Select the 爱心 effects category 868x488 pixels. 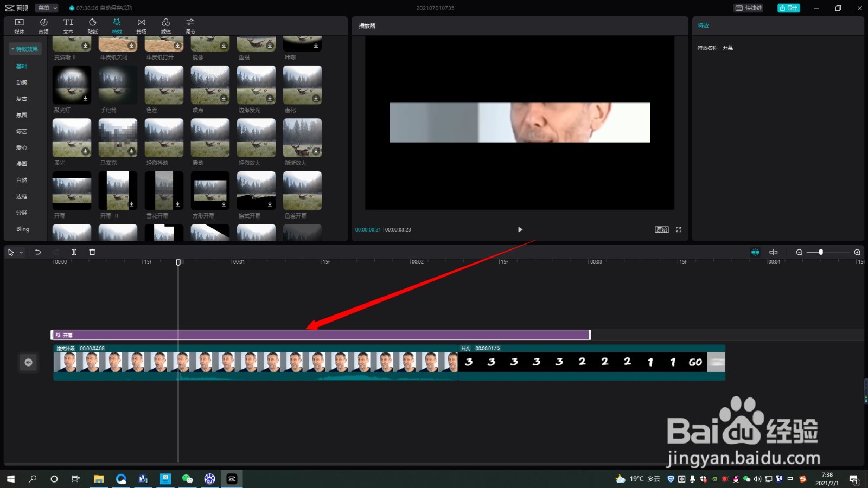[22, 147]
